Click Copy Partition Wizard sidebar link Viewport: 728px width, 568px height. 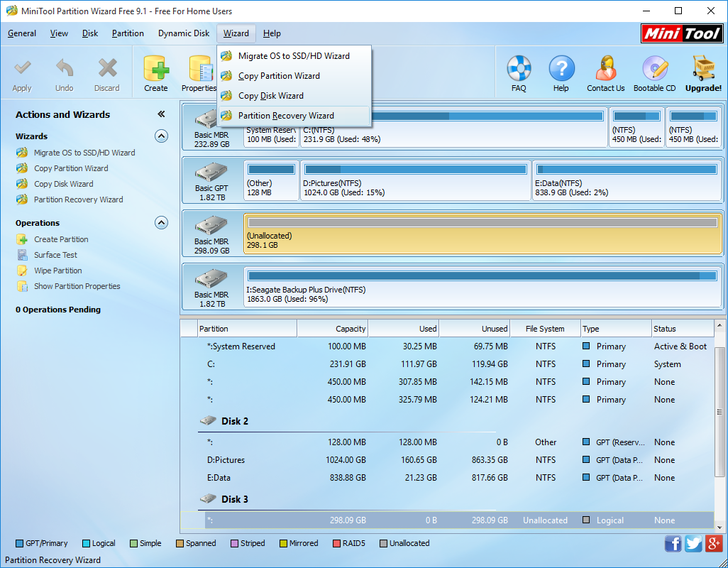click(x=71, y=168)
